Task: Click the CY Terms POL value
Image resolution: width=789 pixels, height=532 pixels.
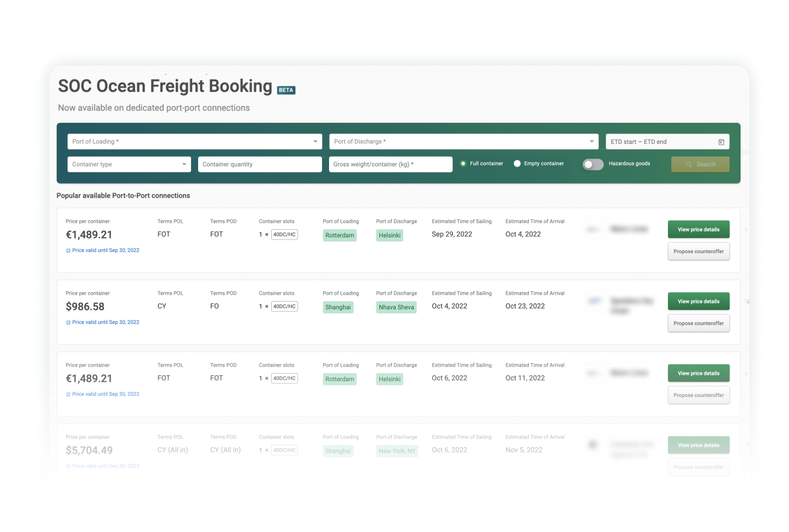Action: (x=162, y=306)
